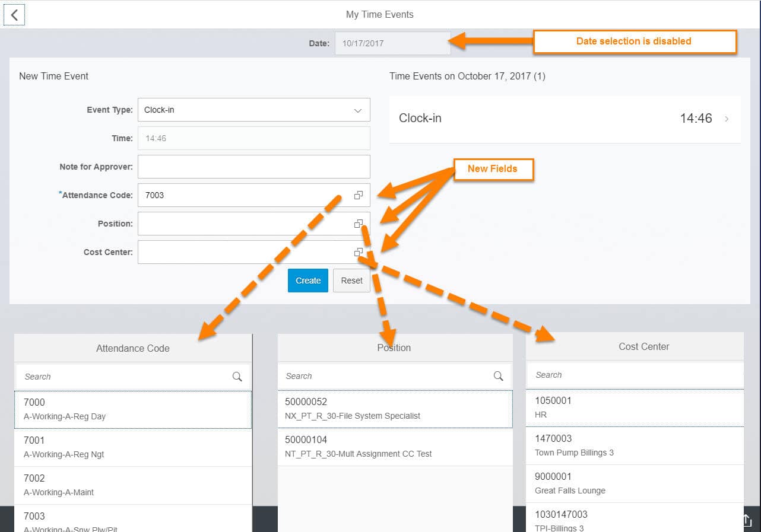Focus the Cost Center search box
The image size is (761, 532).
click(634, 375)
